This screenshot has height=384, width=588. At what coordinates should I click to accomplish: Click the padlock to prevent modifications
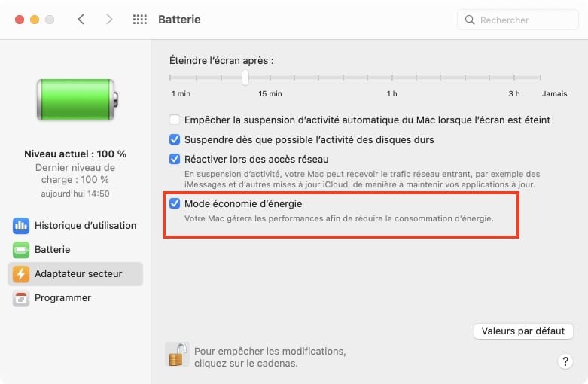click(178, 355)
